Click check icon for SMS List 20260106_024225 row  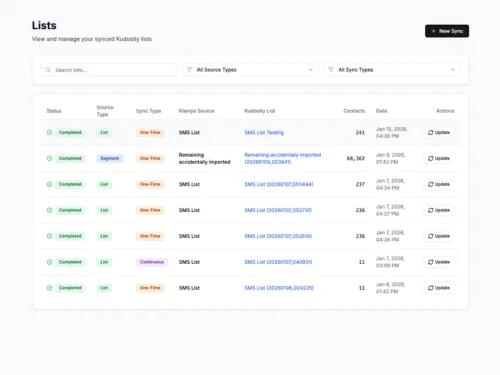click(x=49, y=288)
